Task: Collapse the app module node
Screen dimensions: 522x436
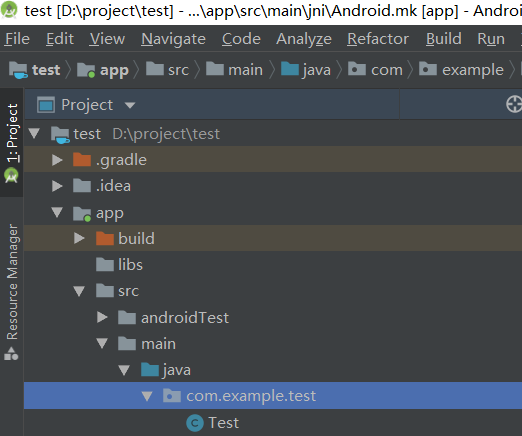Action: pos(57,212)
